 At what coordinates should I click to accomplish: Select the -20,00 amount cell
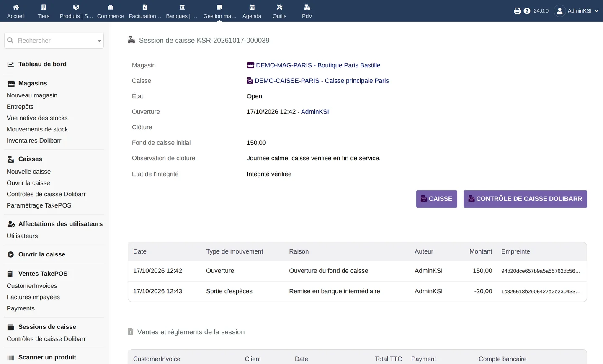pyautogui.click(x=483, y=291)
